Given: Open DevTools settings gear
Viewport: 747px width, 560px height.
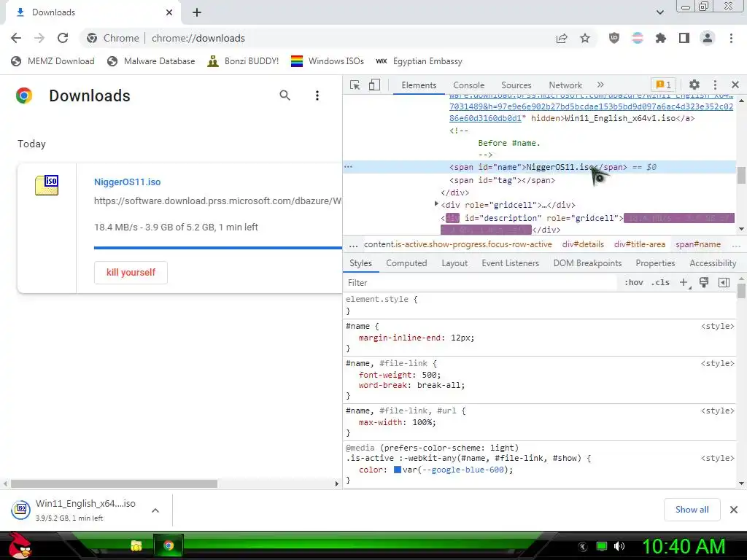Looking at the screenshot, I should pyautogui.click(x=694, y=85).
